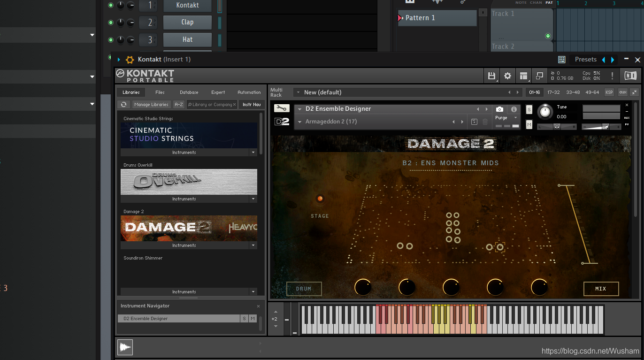Switch to the Database tab
This screenshot has height=360, width=644.
coord(189,92)
